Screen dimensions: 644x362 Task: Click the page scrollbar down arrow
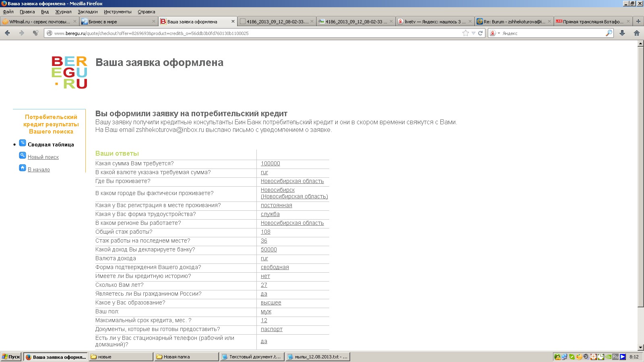640,348
